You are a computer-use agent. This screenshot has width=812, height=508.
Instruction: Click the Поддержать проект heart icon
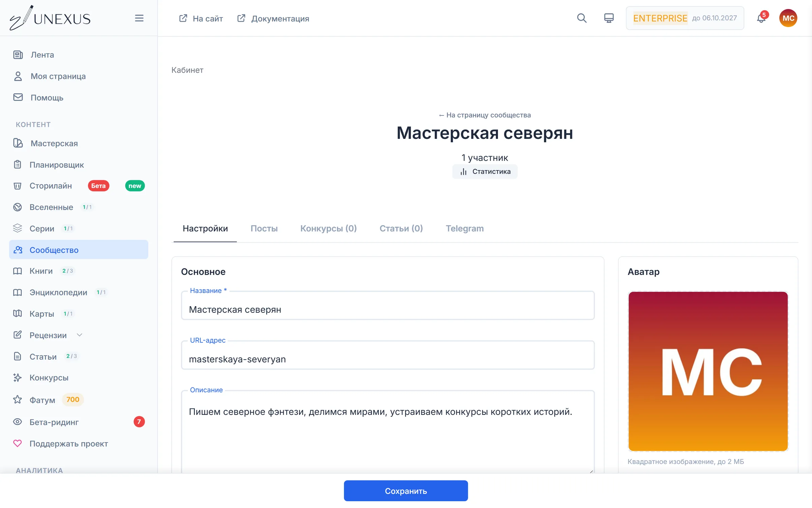pyautogui.click(x=17, y=443)
